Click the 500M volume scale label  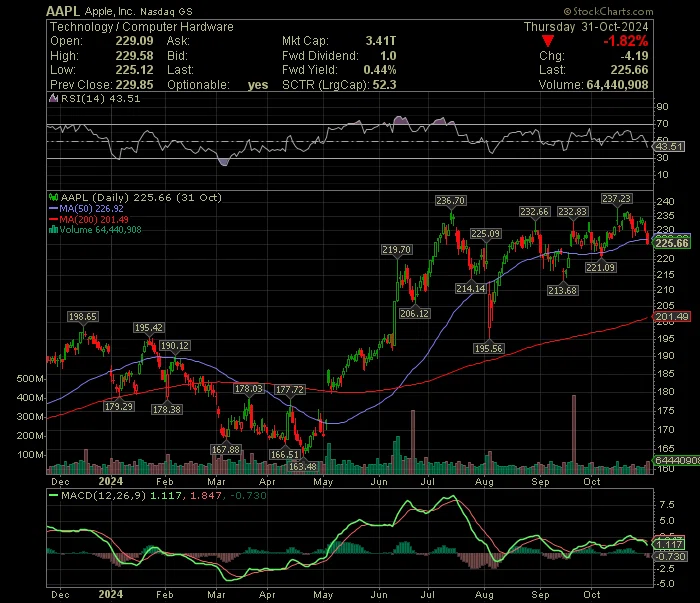point(30,378)
